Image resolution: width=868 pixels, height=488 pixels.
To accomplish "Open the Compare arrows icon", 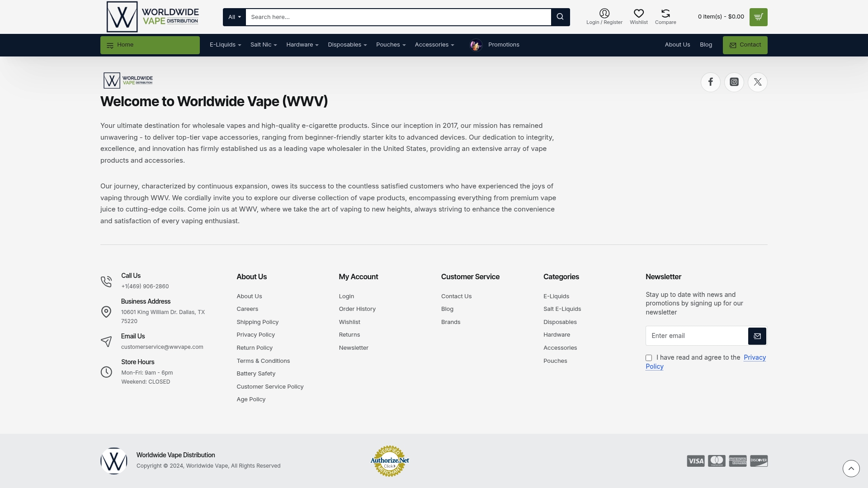I will pyautogui.click(x=665, y=14).
